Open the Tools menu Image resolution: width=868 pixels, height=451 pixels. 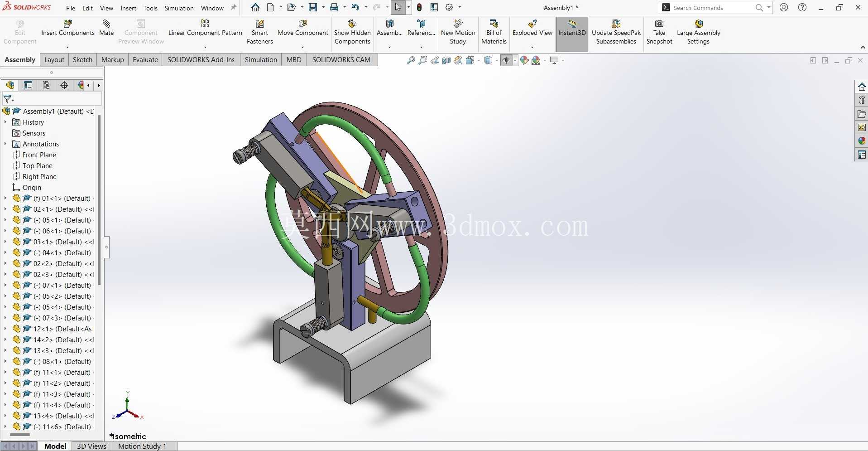pyautogui.click(x=150, y=8)
